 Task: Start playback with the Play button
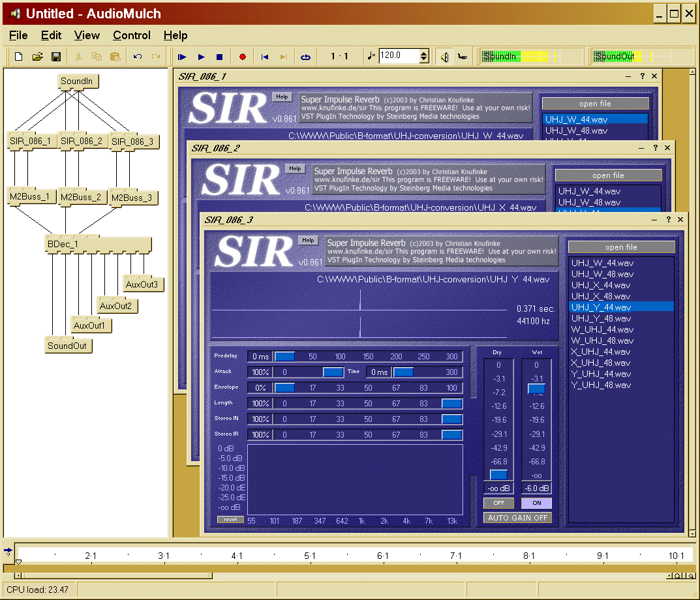click(202, 57)
